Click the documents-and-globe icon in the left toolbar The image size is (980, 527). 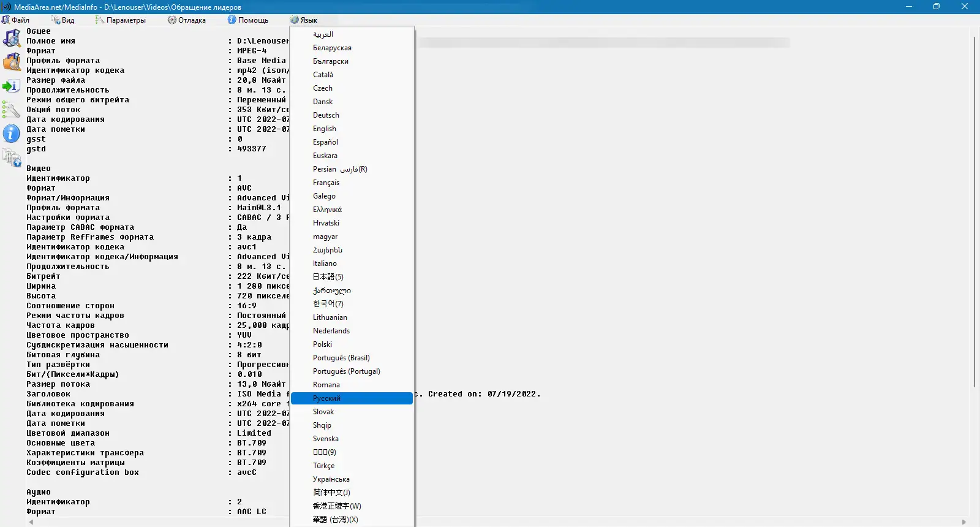tap(12, 157)
